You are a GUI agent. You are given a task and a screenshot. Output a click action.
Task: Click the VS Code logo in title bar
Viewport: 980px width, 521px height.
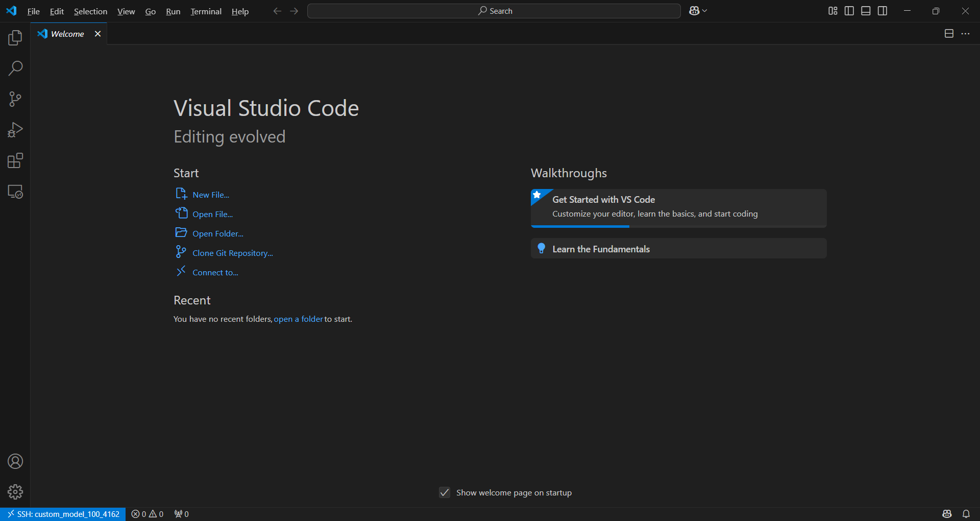11,11
